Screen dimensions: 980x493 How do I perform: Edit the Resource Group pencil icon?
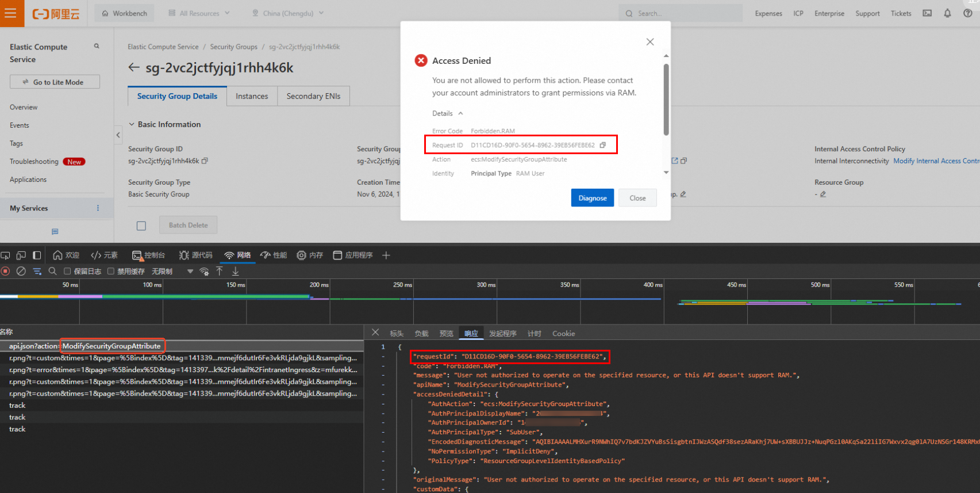[823, 194]
